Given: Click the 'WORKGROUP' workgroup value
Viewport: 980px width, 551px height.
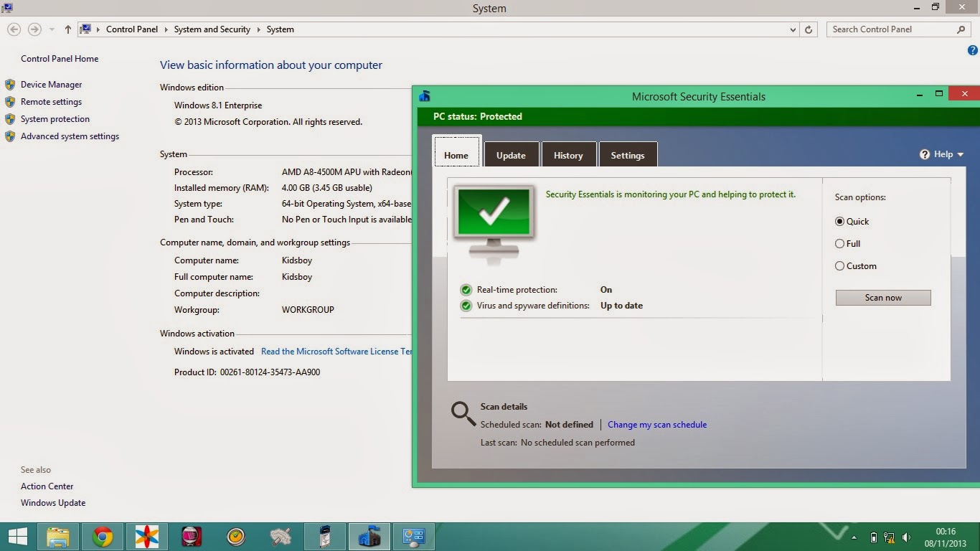Looking at the screenshot, I should coord(308,310).
